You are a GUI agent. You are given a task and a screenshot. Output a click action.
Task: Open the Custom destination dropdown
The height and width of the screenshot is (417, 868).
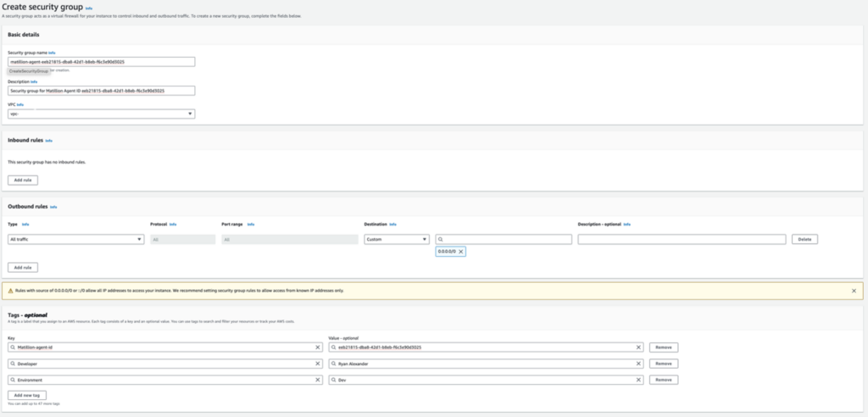click(397, 239)
